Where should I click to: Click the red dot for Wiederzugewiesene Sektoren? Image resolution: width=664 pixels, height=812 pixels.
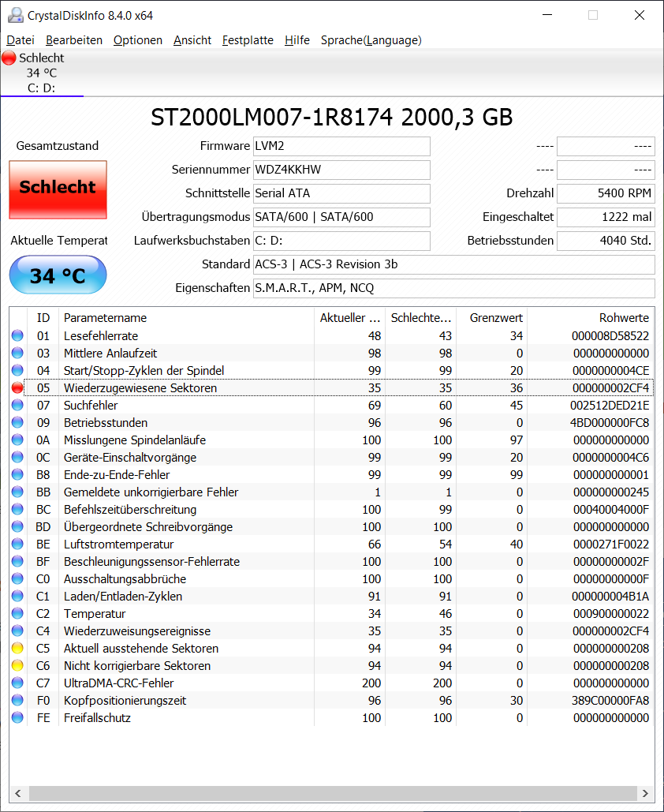pyautogui.click(x=17, y=388)
